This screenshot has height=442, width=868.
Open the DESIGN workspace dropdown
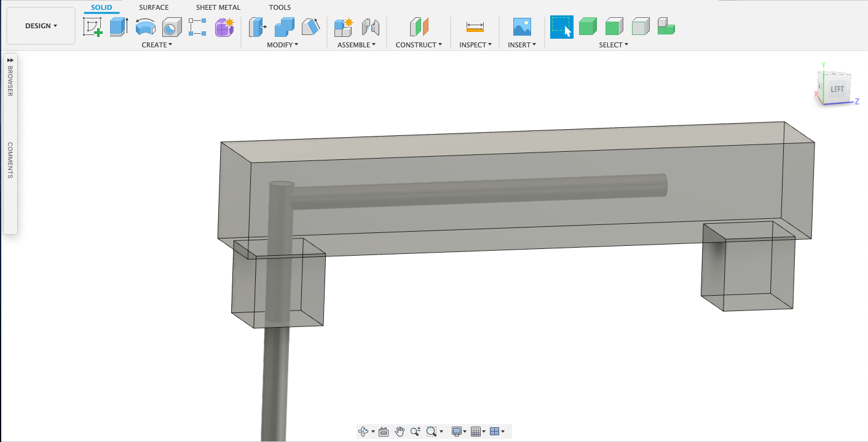pos(41,26)
